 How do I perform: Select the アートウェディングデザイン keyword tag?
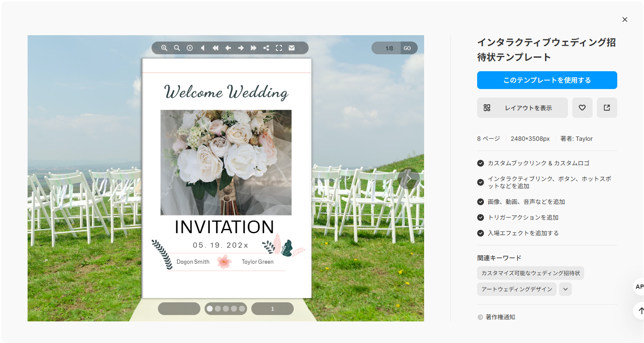pyautogui.click(x=517, y=289)
